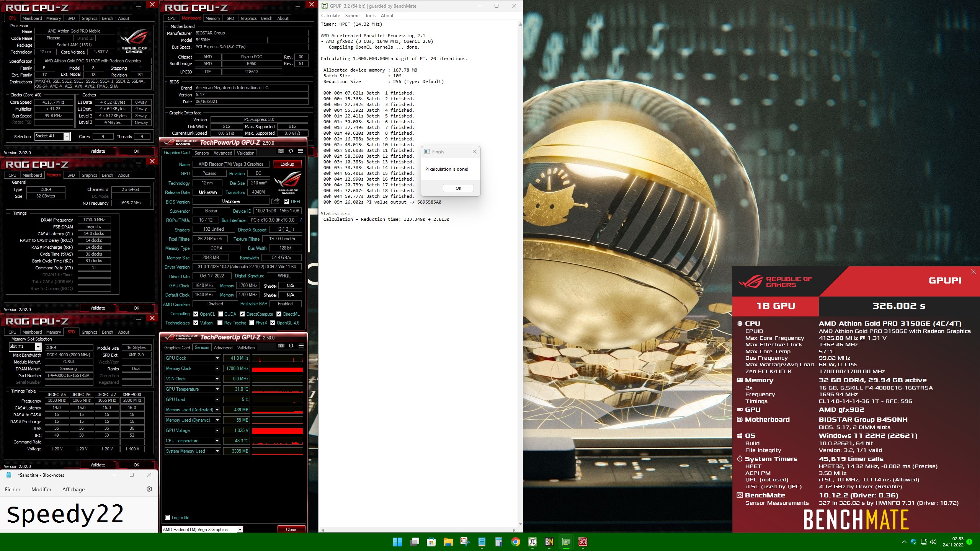Open volume control in system tray
Image resolution: width=980 pixels, height=551 pixels.
pos(933,542)
